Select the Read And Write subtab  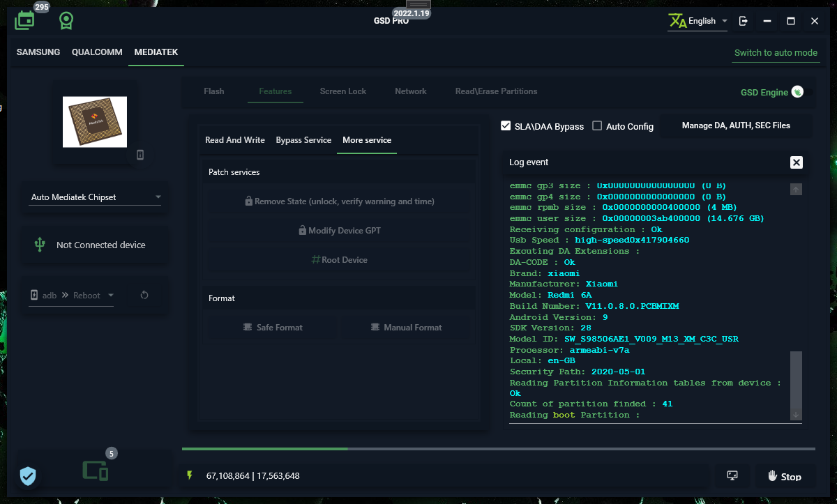(x=235, y=140)
